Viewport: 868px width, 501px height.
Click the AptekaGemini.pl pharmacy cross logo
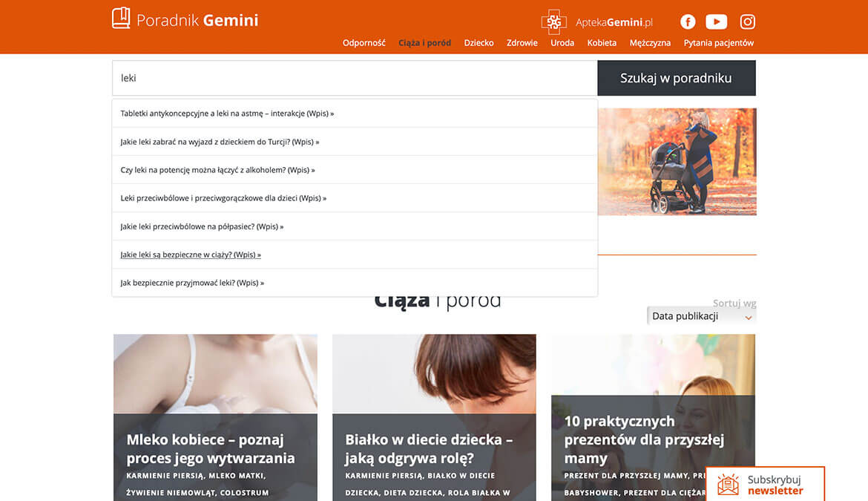[x=553, y=22]
